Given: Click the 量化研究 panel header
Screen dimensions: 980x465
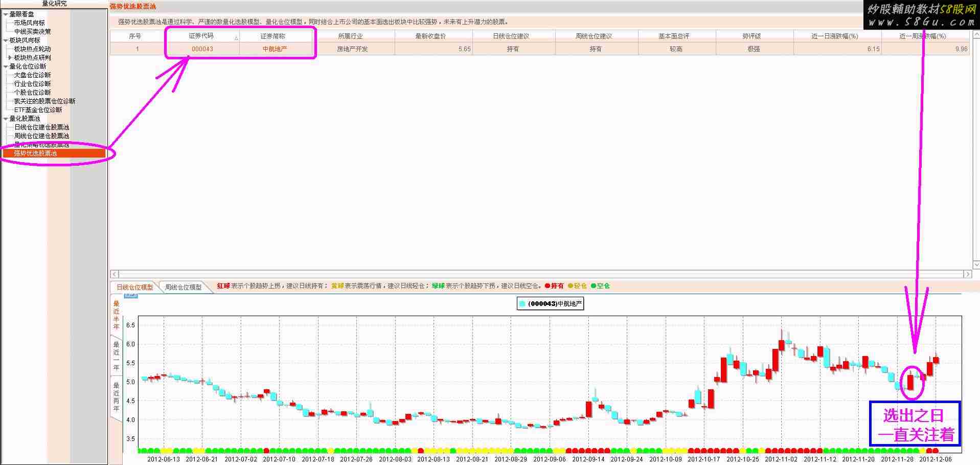Looking at the screenshot, I should coord(54,4).
